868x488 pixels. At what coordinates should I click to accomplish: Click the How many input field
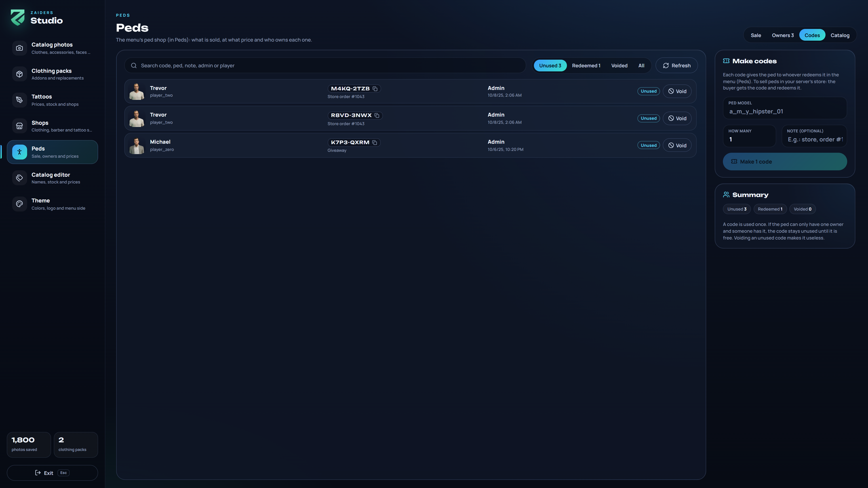[x=749, y=136]
